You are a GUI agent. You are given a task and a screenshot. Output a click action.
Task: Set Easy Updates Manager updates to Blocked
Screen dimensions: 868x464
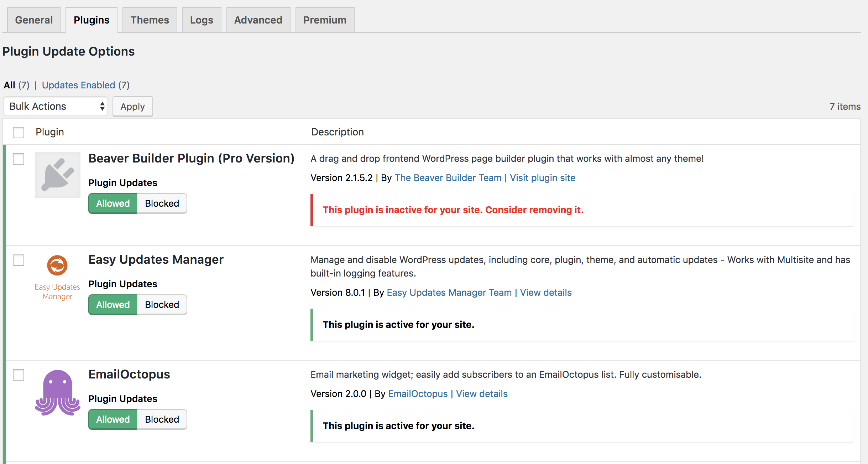tap(162, 305)
